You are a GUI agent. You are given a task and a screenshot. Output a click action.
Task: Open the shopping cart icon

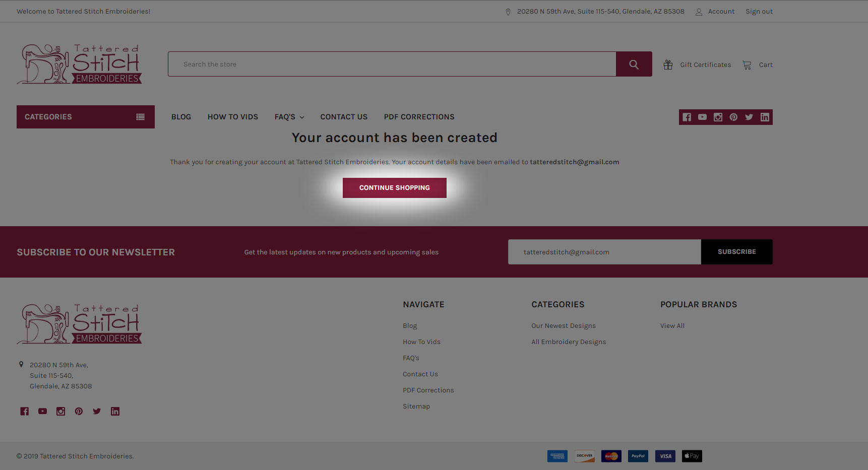tap(747, 65)
